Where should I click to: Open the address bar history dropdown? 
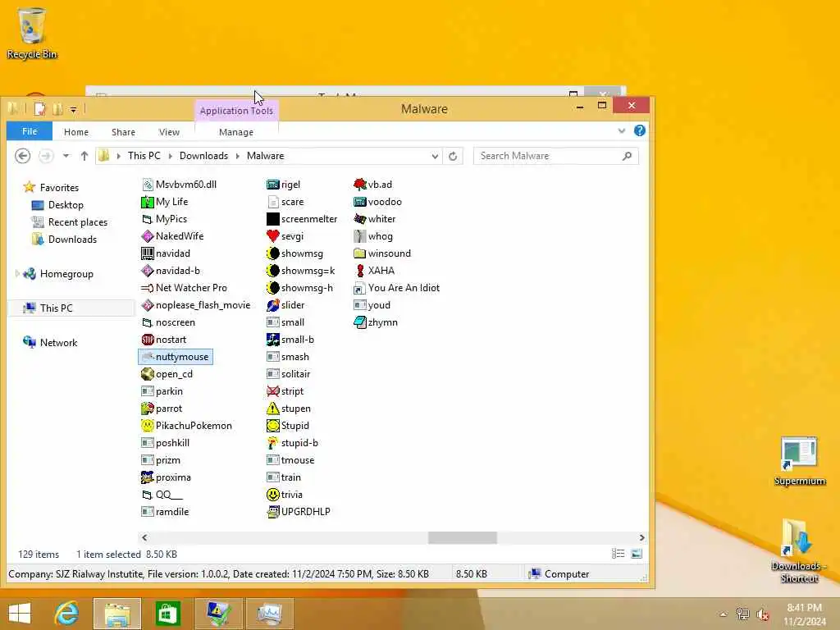[x=435, y=156]
